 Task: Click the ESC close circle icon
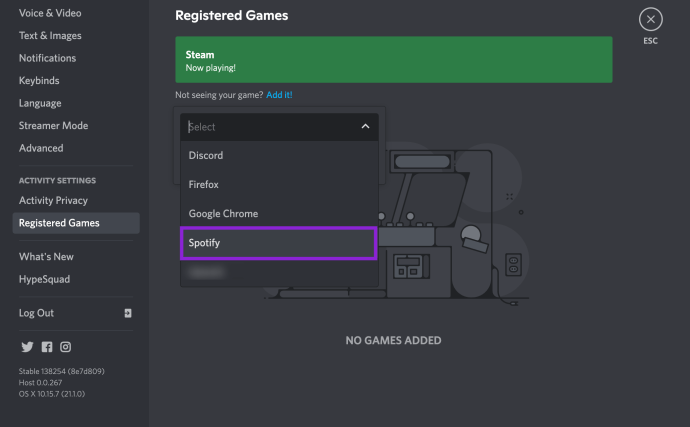click(651, 19)
